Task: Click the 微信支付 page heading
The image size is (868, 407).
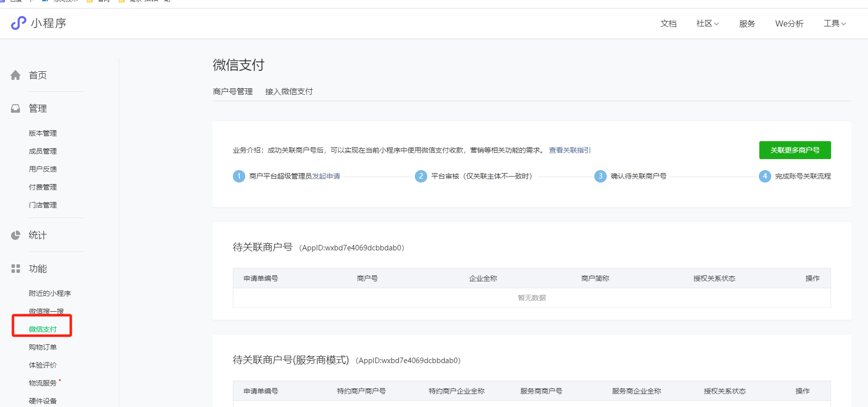Action: click(x=238, y=65)
